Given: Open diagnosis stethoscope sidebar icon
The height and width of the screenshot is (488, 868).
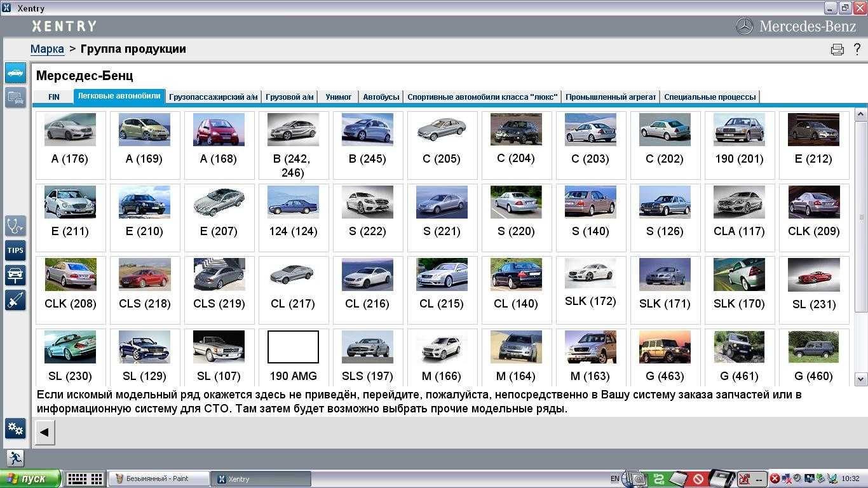Looking at the screenshot, I should click(15, 226).
